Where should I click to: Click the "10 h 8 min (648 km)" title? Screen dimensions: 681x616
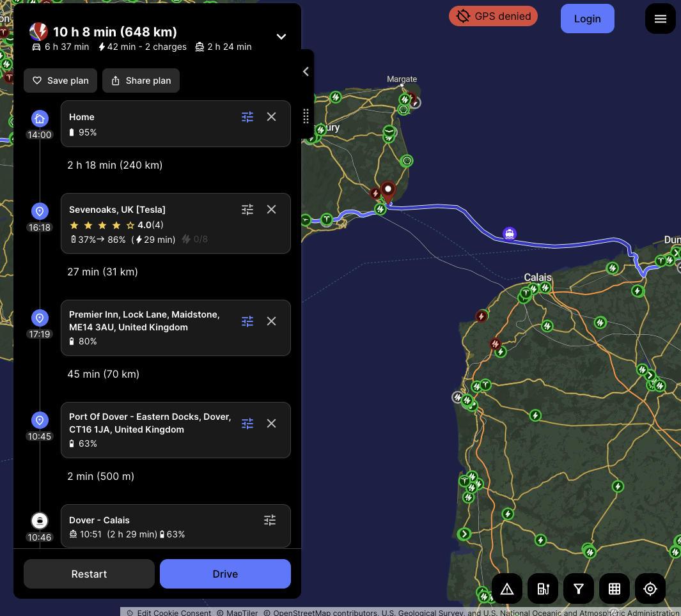pyautogui.click(x=115, y=32)
